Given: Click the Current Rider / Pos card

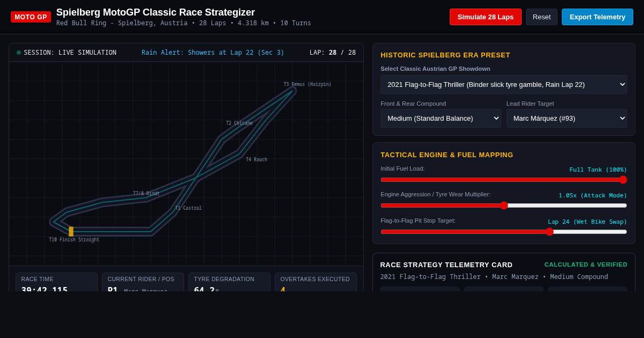Looking at the screenshot, I should coord(143,282).
